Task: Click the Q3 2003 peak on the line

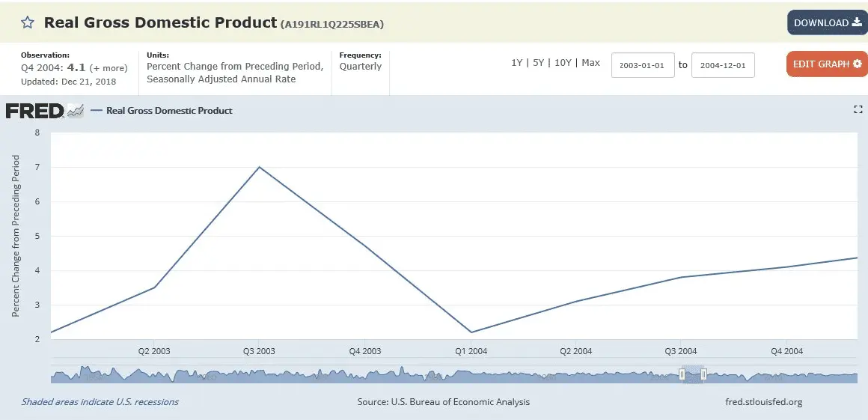Action: click(x=260, y=167)
